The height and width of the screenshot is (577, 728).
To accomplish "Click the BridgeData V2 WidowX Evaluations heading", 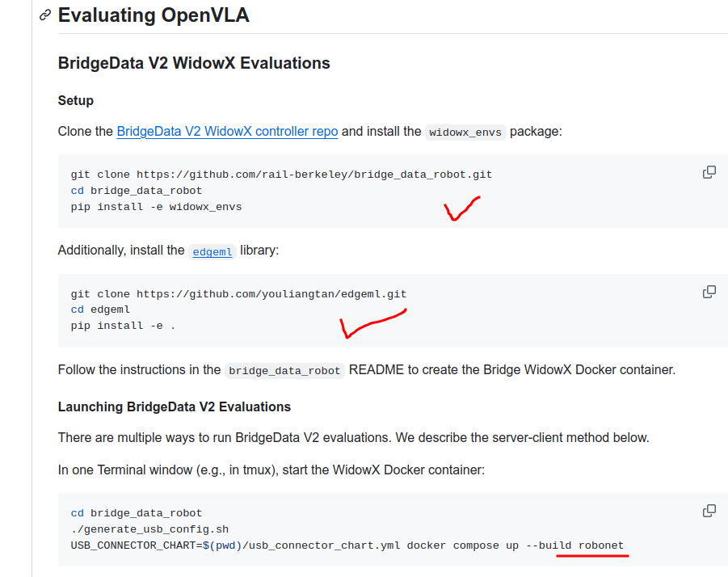I will pyautogui.click(x=193, y=62).
